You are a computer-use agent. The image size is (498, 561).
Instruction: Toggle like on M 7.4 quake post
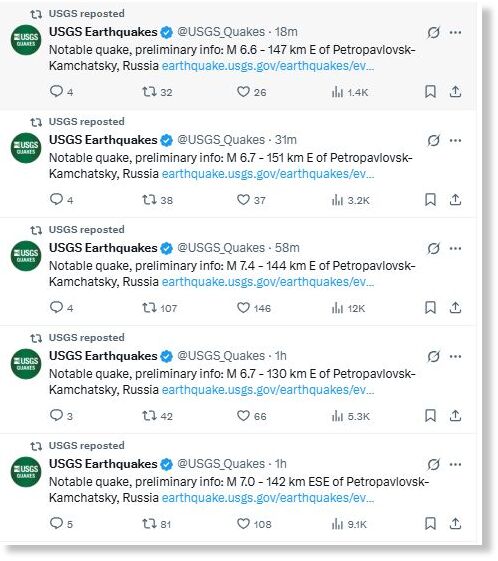pos(254,308)
